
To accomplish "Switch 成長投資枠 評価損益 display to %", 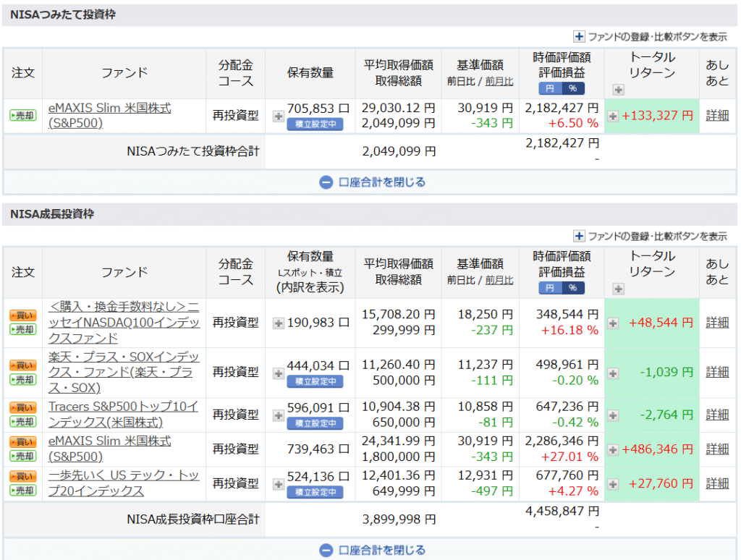I will coord(573,288).
